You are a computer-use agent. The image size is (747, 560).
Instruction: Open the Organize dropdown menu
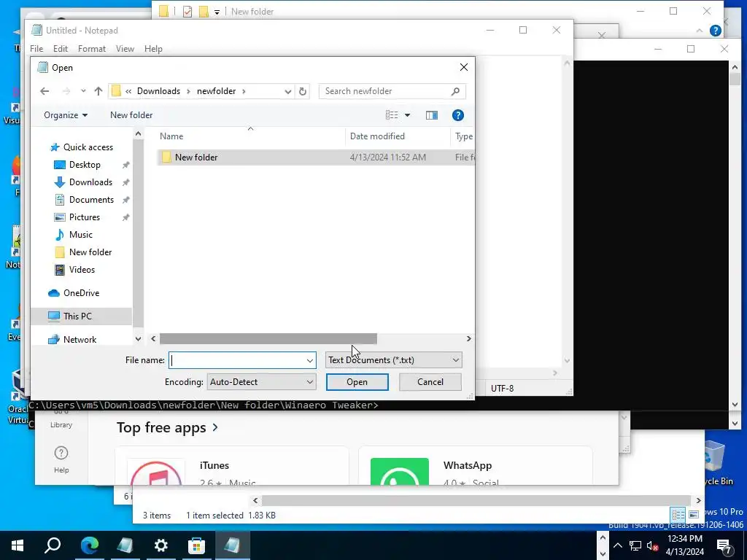pyautogui.click(x=65, y=115)
